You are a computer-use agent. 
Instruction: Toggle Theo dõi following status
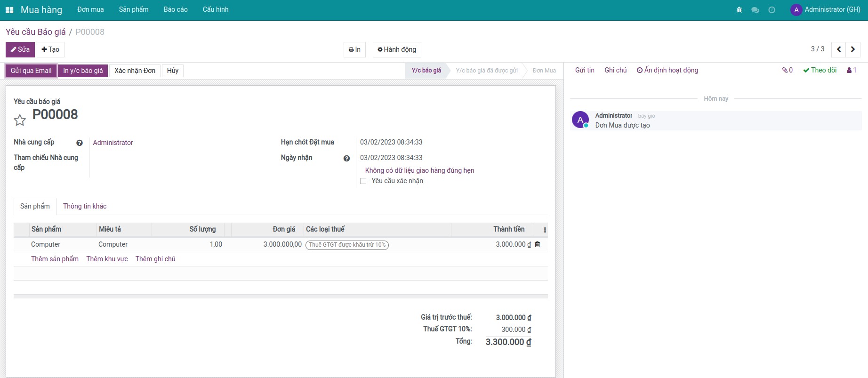pyautogui.click(x=820, y=70)
